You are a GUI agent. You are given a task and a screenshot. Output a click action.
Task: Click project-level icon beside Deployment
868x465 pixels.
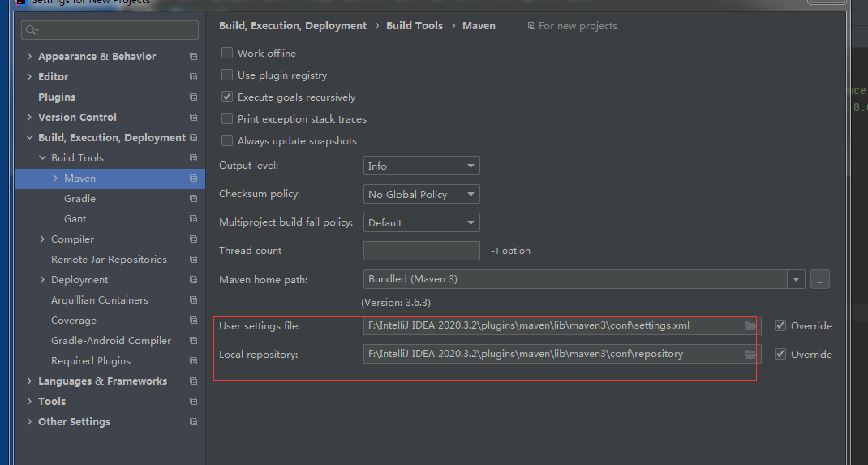click(x=193, y=279)
